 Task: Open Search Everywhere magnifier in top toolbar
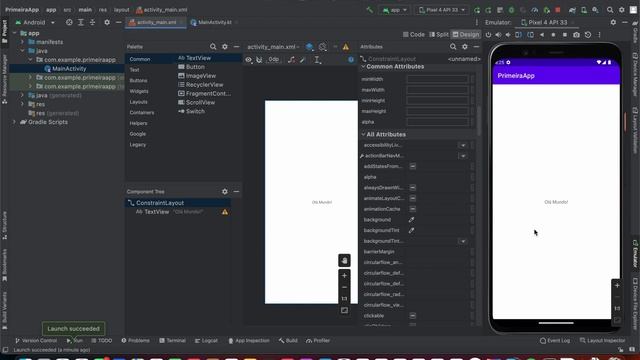pyautogui.click(x=609, y=10)
